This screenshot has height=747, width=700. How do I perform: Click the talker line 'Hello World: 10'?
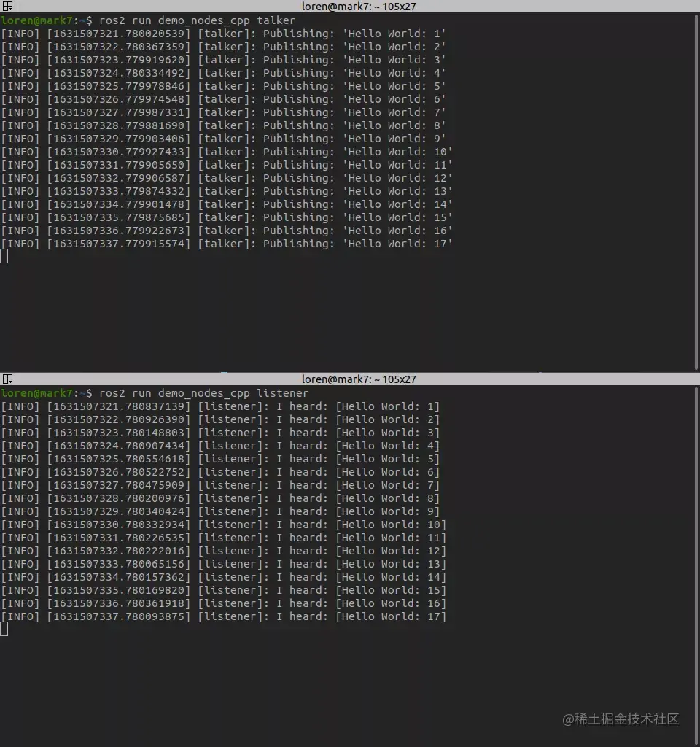point(227,152)
